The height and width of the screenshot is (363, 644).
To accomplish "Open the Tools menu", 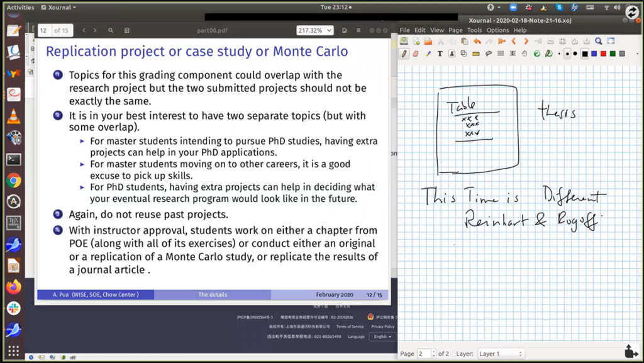I will click(x=474, y=30).
